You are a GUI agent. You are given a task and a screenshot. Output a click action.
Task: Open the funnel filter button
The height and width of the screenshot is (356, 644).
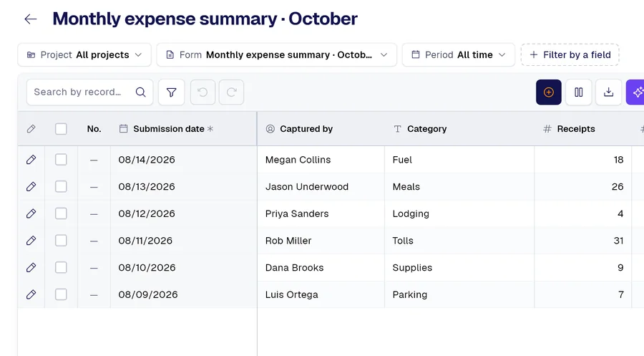[x=171, y=92]
